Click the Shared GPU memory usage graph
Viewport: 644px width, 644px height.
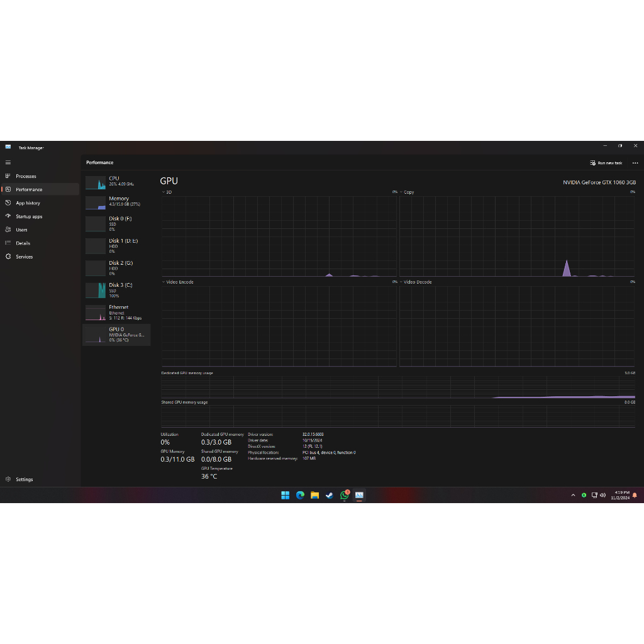[398, 416]
